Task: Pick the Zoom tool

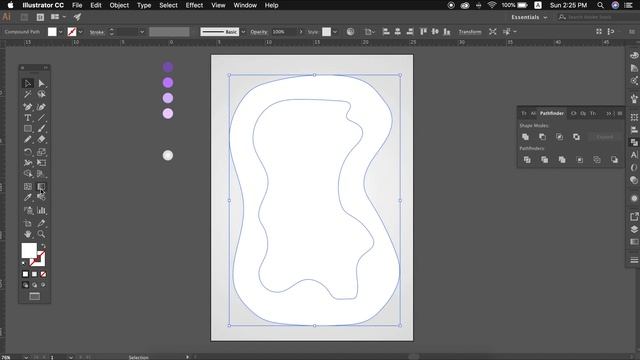Action: click(x=41, y=234)
